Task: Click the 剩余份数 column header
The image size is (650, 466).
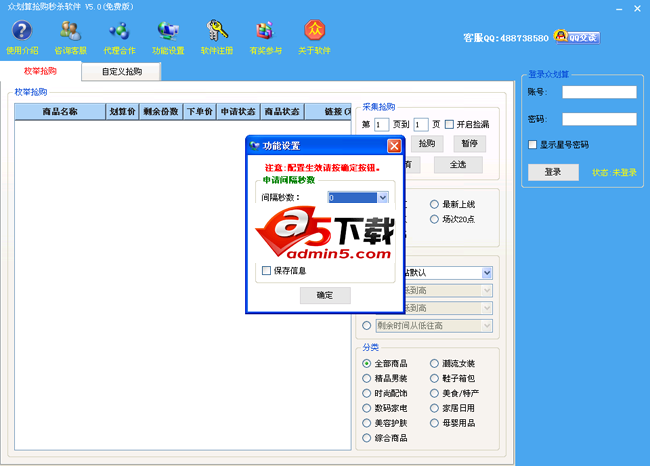Action: pyautogui.click(x=161, y=112)
